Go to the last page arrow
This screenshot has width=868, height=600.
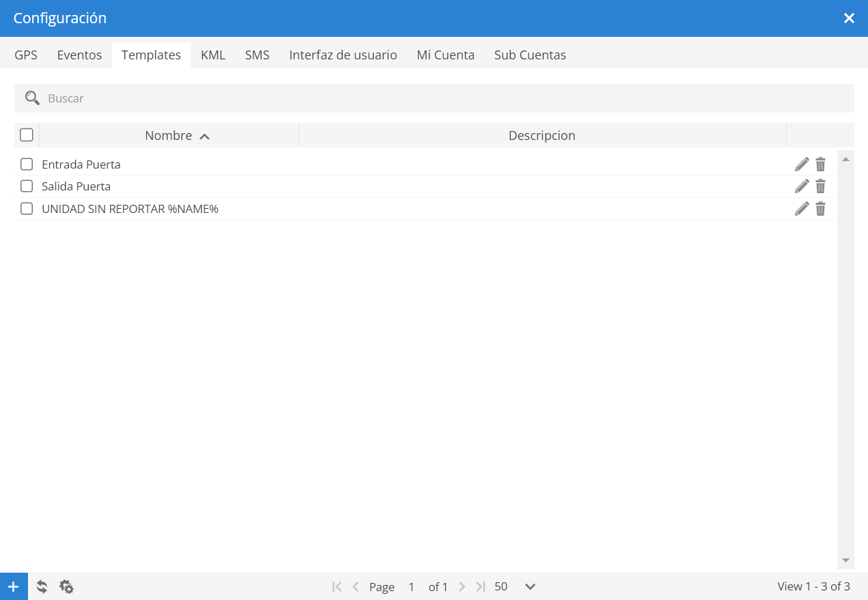[481, 586]
